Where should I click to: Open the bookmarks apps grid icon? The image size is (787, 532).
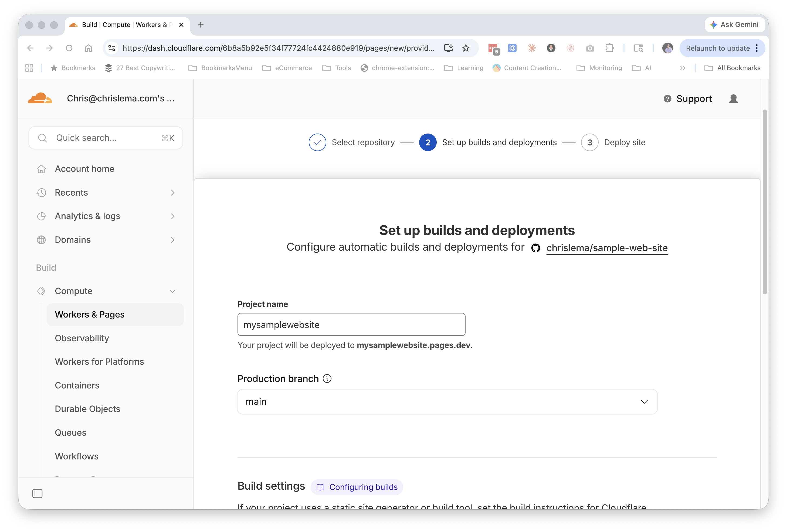coord(29,68)
